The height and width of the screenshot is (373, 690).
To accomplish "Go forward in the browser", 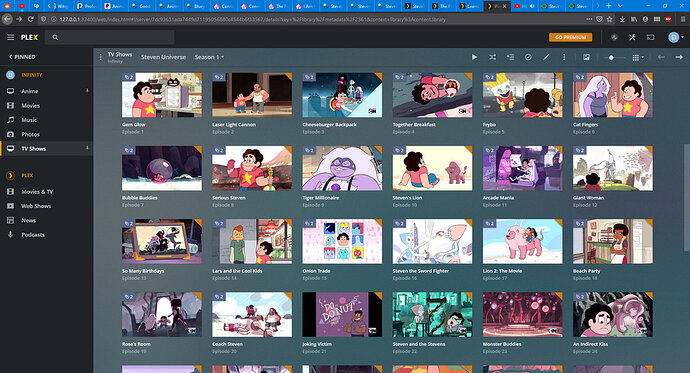I will click(x=19, y=19).
